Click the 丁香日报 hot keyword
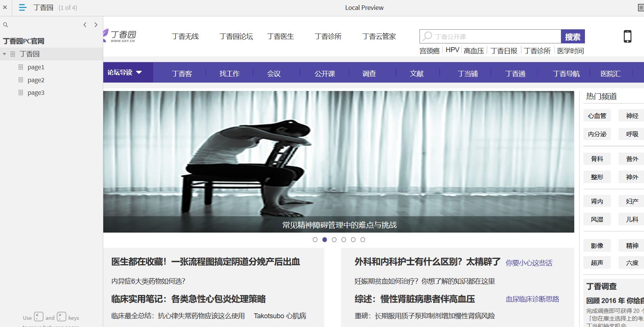Viewport: 644px width, 327px height. point(504,51)
